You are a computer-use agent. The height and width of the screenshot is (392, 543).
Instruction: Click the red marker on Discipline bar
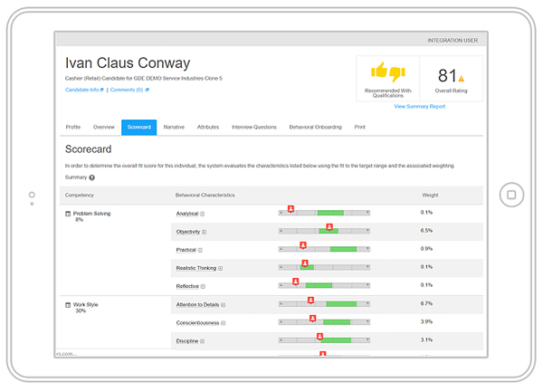point(319,337)
